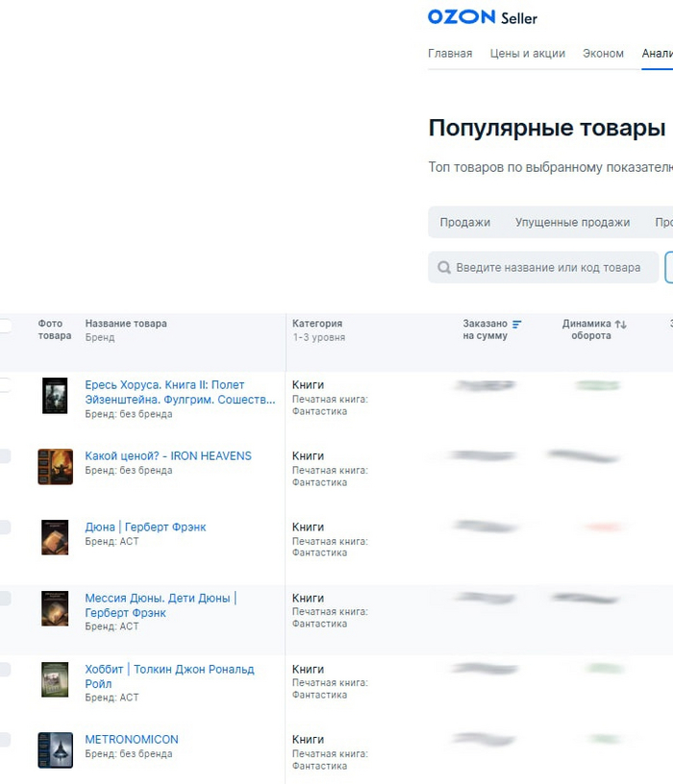Viewport: 673px width, 784px height.
Task: Click the IRON HEAVENS book cover thumbnail
Action: 55,467
